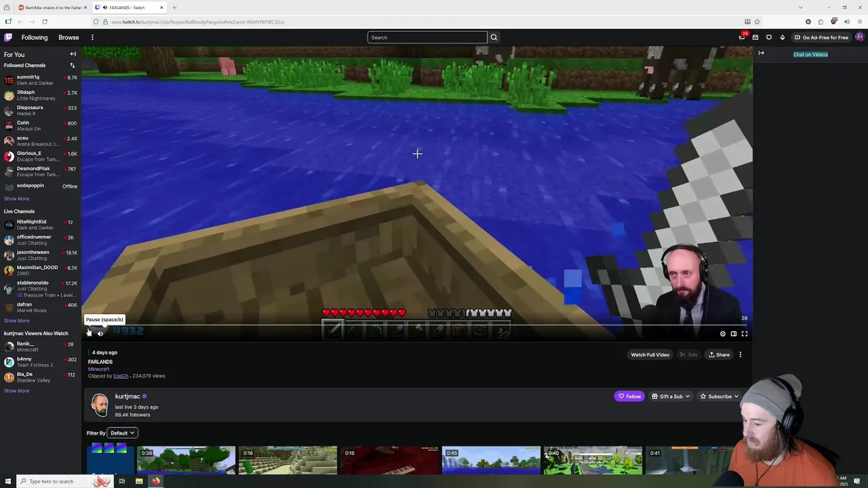Expand the Gift a Sub dropdown
Viewport: 868px width, 488px height.
671,396
